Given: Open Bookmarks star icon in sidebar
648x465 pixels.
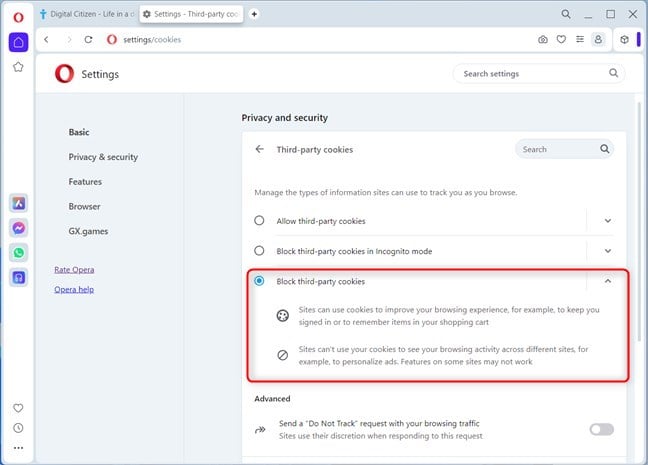Looking at the screenshot, I should pos(18,67).
